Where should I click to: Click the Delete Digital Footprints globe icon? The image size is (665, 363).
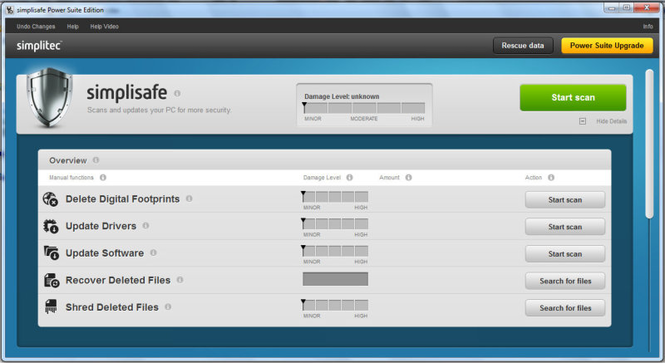[x=50, y=199]
